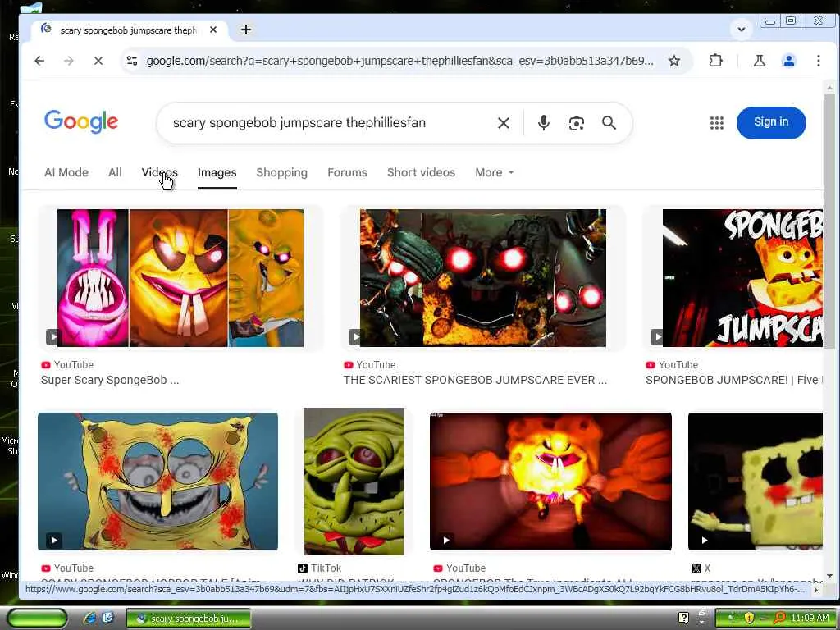840x630 pixels.
Task: Click the Sign in button
Action: [x=771, y=123]
